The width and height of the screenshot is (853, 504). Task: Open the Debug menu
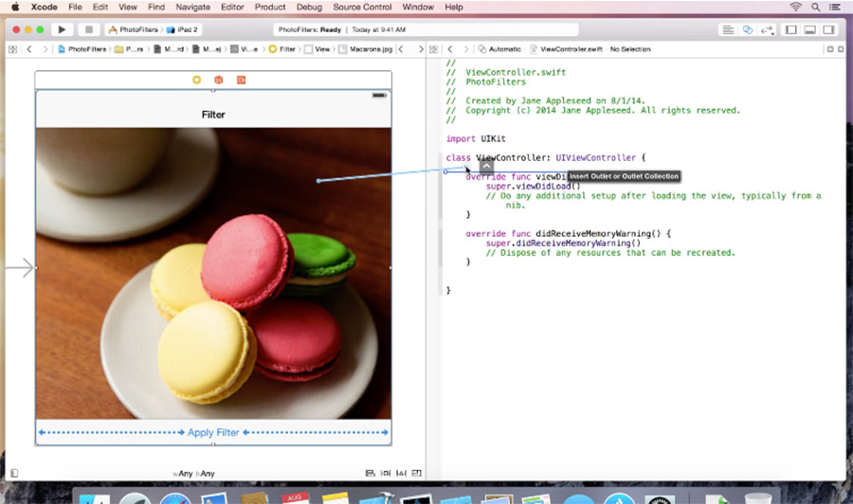[x=309, y=7]
